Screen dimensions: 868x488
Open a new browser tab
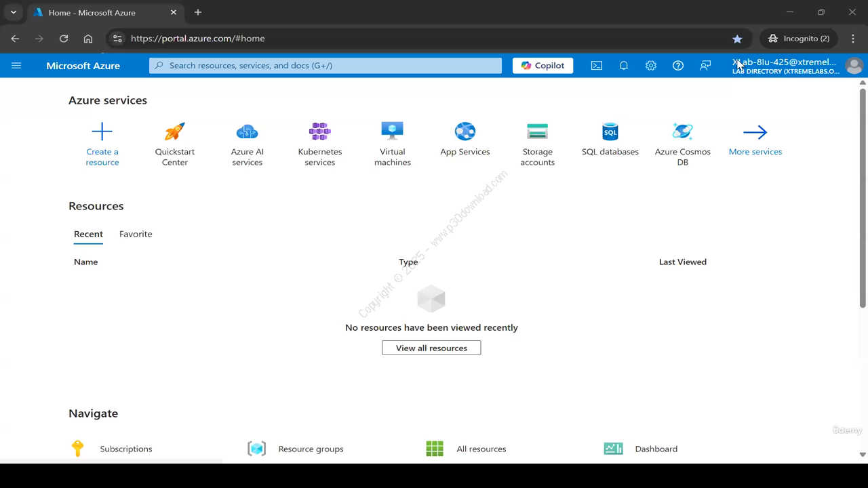198,12
